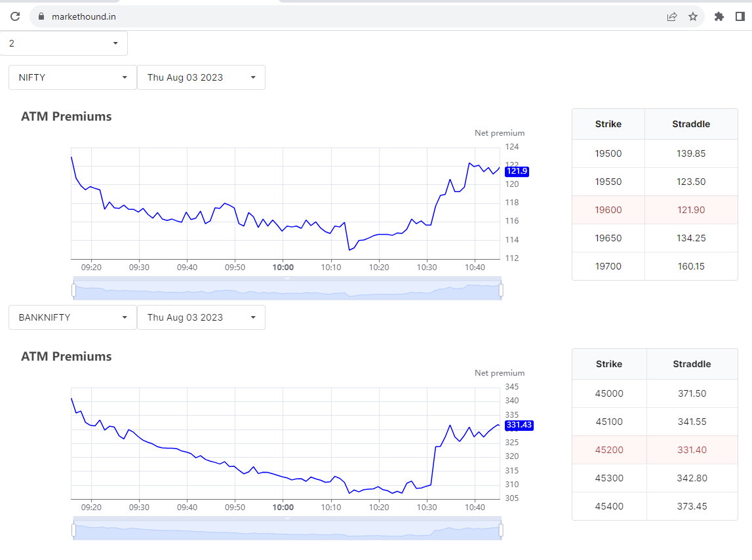Open the date dropdown beside NIFTY
Image resolution: width=752 pixels, height=560 pixels.
(x=201, y=77)
